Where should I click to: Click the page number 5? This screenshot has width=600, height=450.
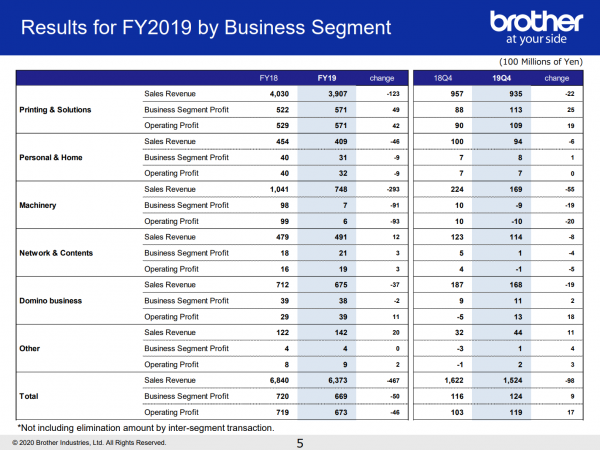tap(300, 443)
